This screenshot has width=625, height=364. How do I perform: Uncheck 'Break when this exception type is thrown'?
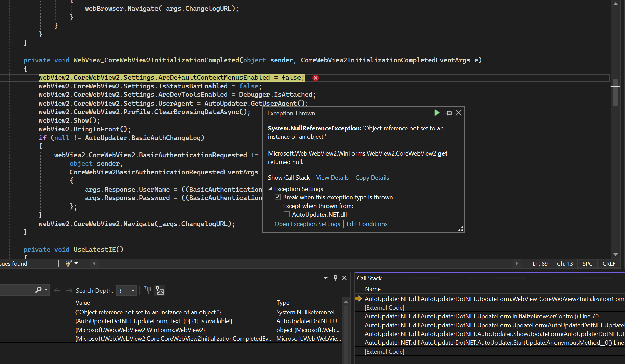click(278, 197)
